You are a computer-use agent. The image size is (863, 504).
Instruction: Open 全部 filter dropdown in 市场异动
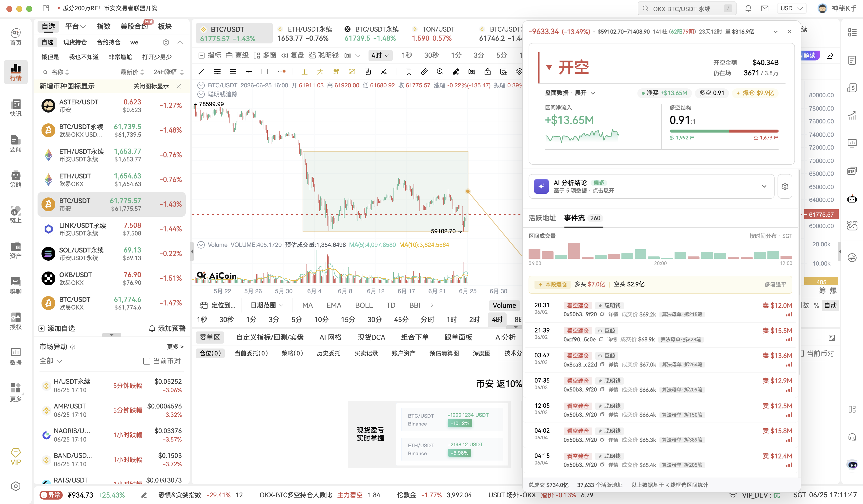[x=51, y=361]
